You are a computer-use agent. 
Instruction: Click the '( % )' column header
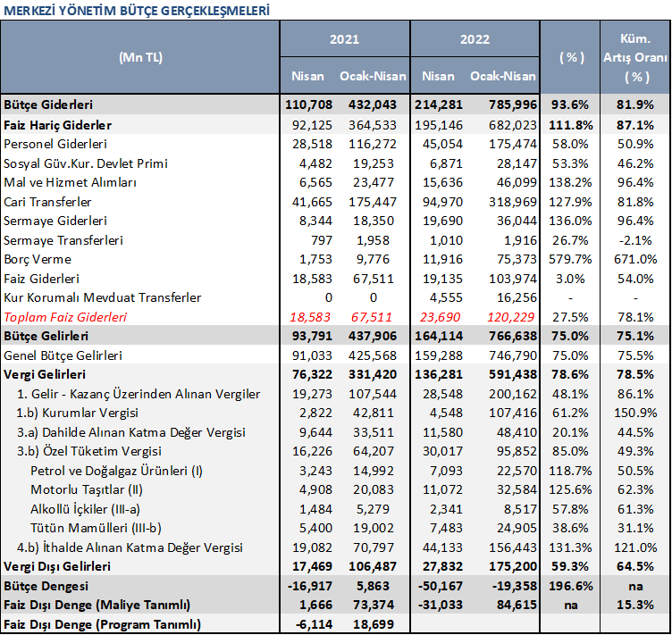click(x=572, y=57)
